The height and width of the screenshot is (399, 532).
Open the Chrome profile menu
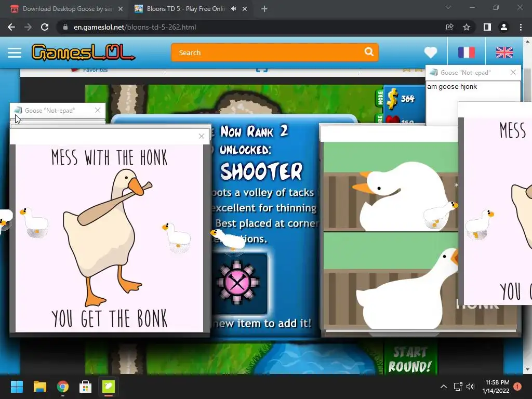504,27
